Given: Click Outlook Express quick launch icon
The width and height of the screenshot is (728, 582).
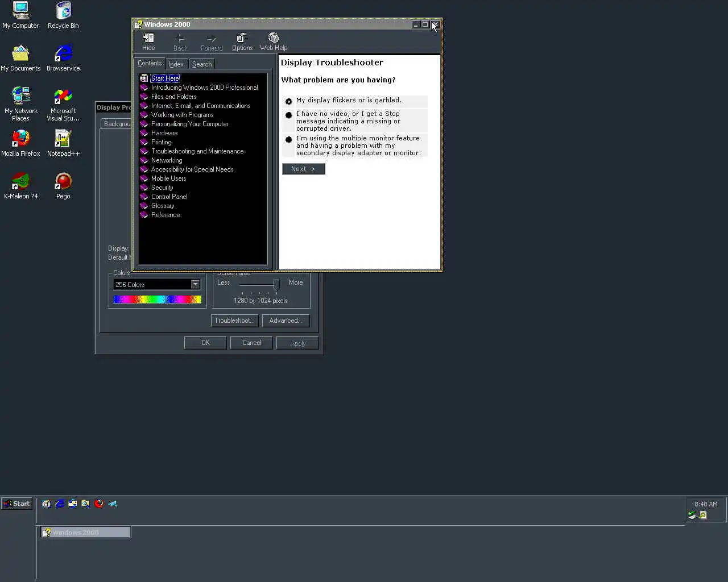Looking at the screenshot, I should [73, 504].
